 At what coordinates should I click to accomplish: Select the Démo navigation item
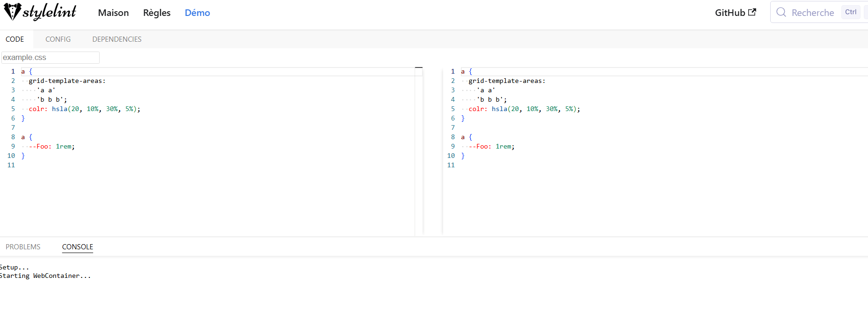(x=197, y=13)
